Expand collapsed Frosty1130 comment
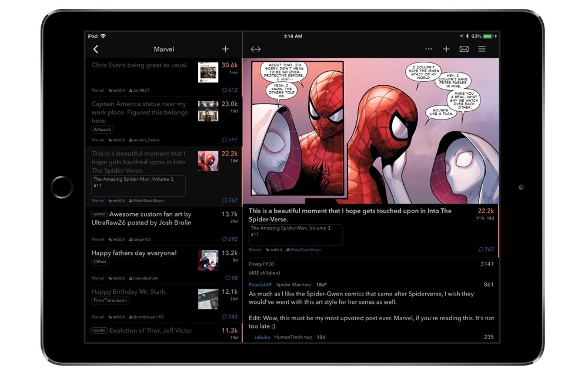The image size is (588, 375). click(262, 264)
